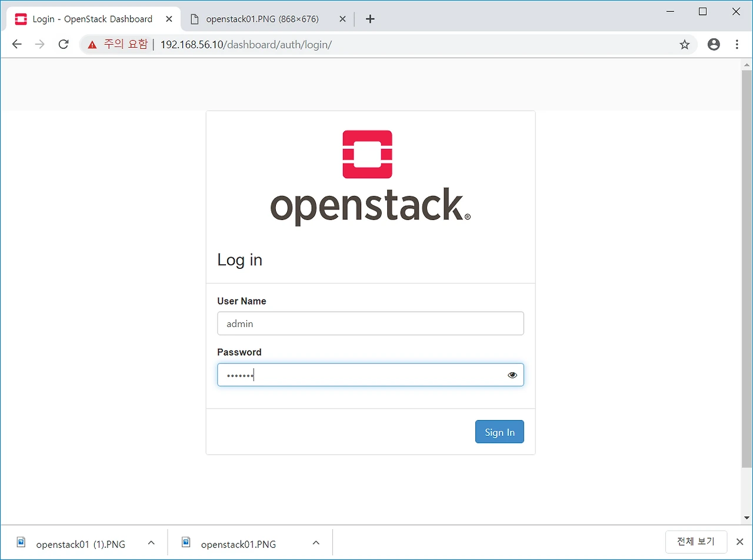Minimize the Chrome window
The width and height of the screenshot is (753, 560).
(670, 11)
